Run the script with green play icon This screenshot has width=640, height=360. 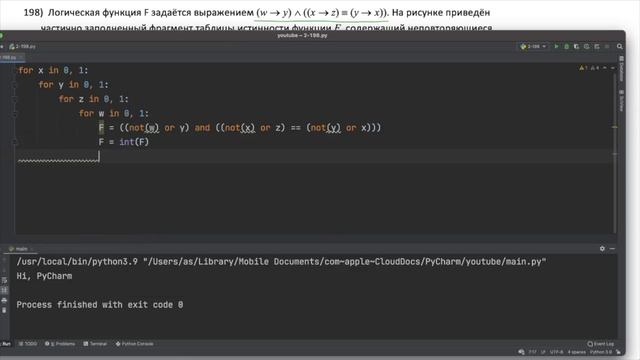(556, 47)
